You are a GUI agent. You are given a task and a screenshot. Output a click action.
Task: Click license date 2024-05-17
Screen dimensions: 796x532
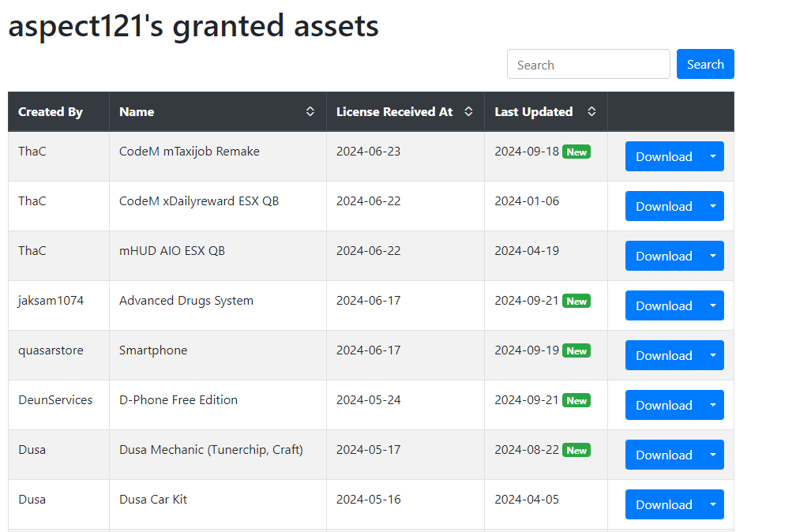click(x=369, y=450)
